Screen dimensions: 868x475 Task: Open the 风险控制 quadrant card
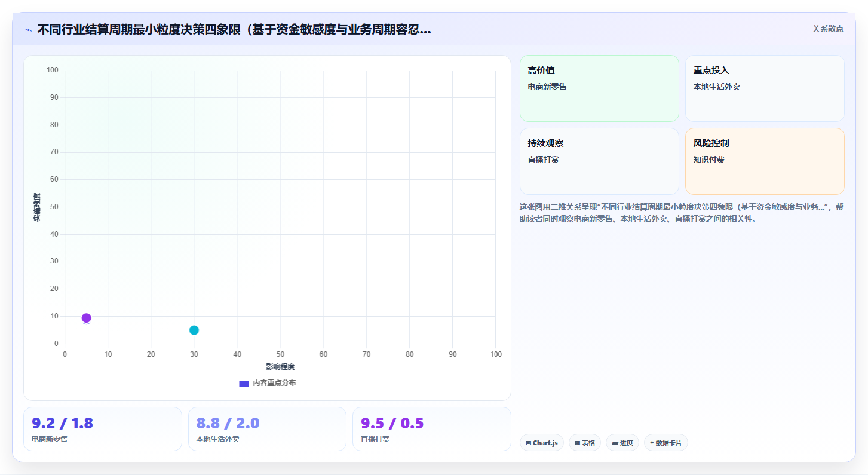(765, 161)
